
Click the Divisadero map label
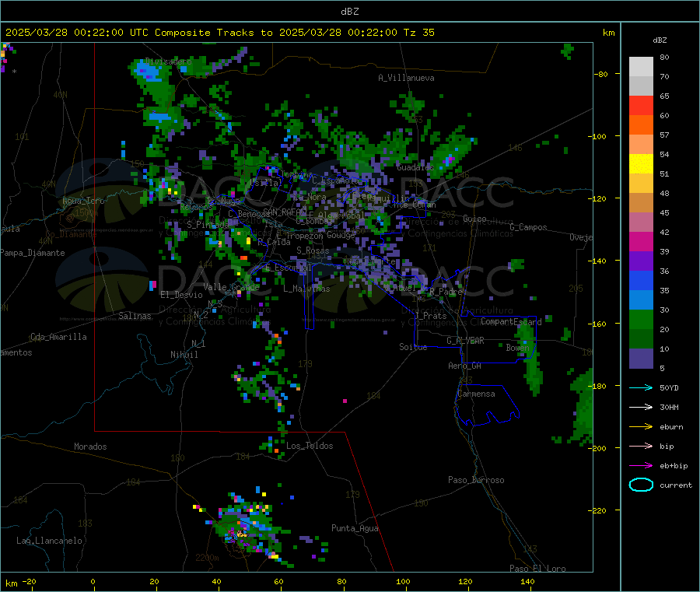(168, 61)
